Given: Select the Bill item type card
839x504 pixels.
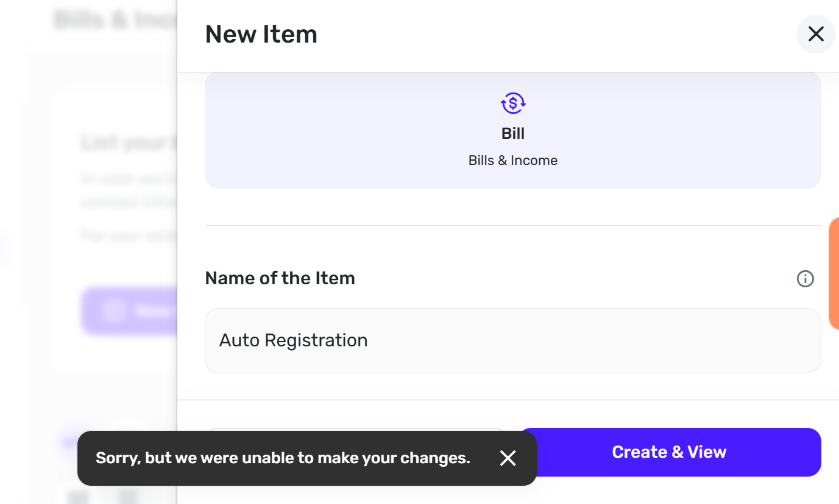Looking at the screenshot, I should click(512, 130).
